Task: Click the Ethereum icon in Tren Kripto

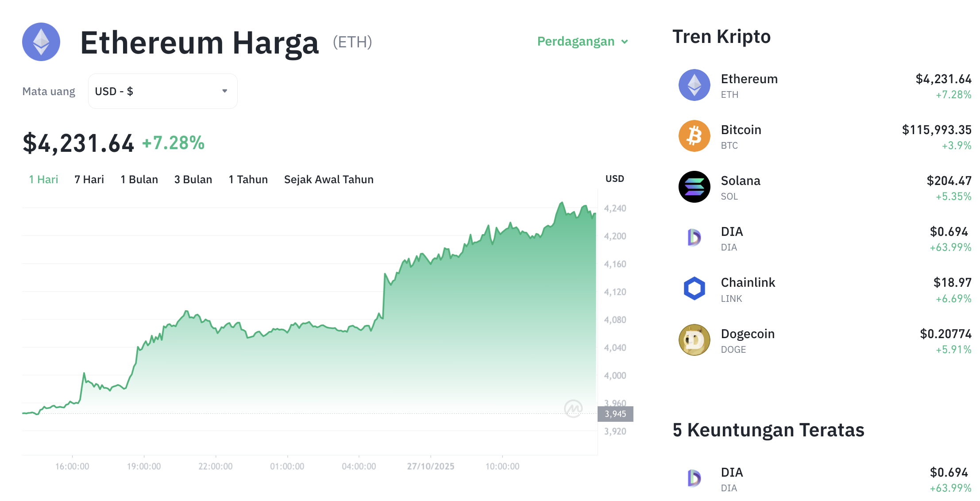Action: pyautogui.click(x=694, y=85)
